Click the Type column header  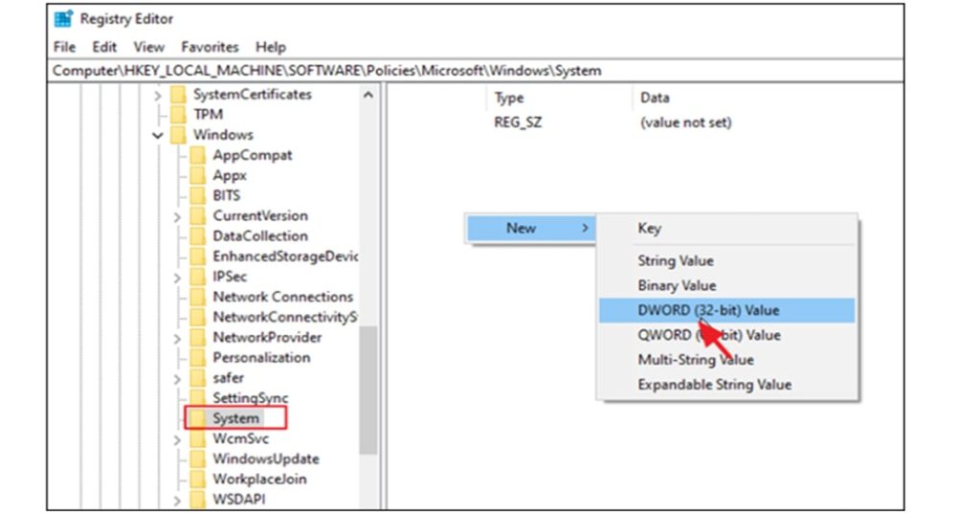point(509,98)
